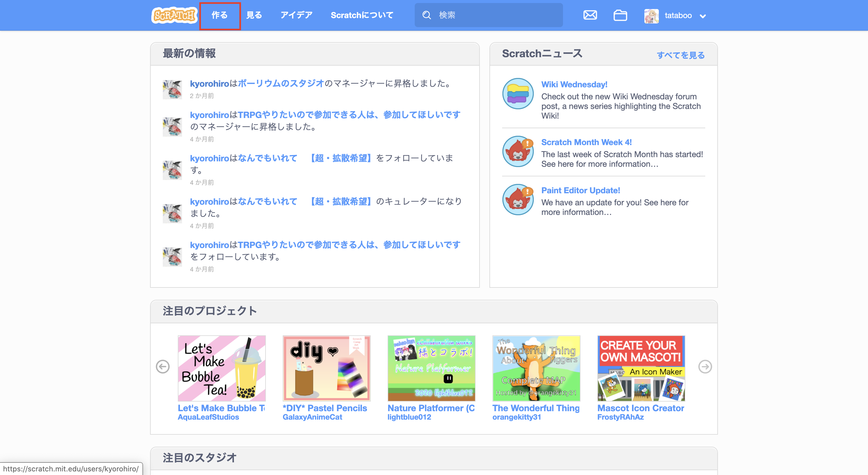Open the Let's Make Bubble Tea thumbnail
The image size is (868, 475).
[x=222, y=368]
